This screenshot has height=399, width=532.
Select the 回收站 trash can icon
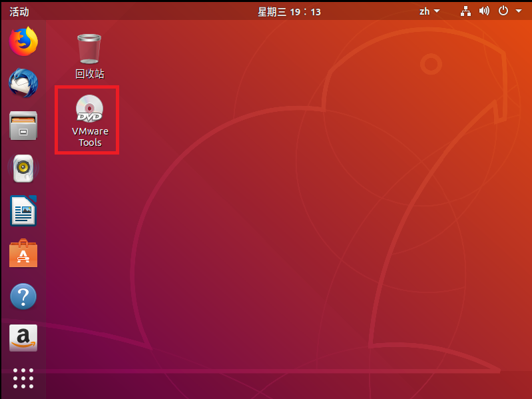pyautogui.click(x=89, y=48)
